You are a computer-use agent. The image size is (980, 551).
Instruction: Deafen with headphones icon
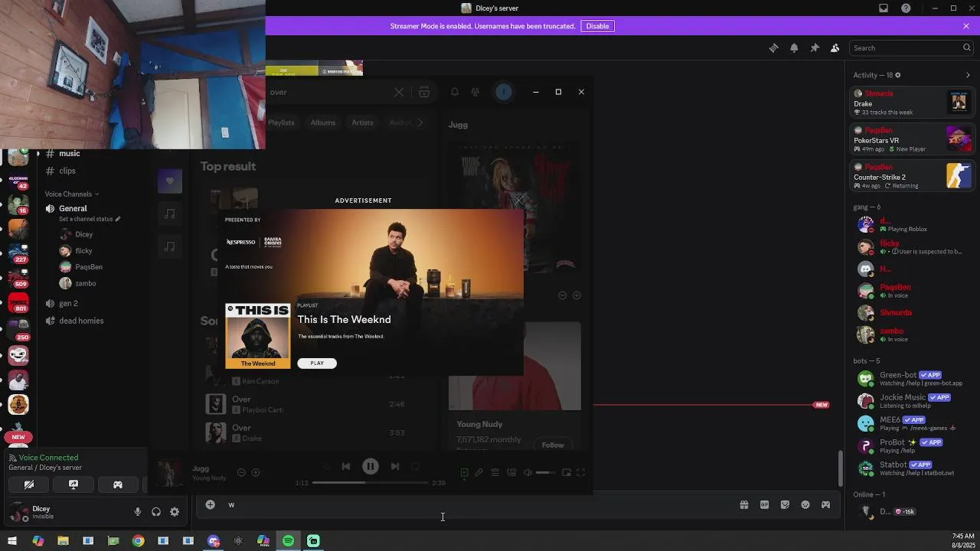coord(156,512)
